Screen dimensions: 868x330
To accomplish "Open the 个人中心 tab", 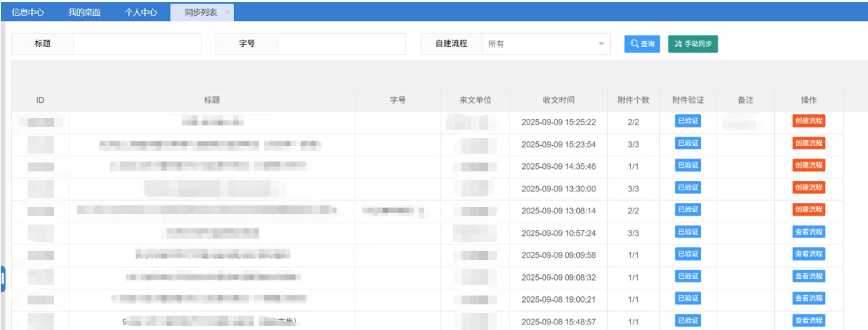I will pyautogui.click(x=141, y=12).
